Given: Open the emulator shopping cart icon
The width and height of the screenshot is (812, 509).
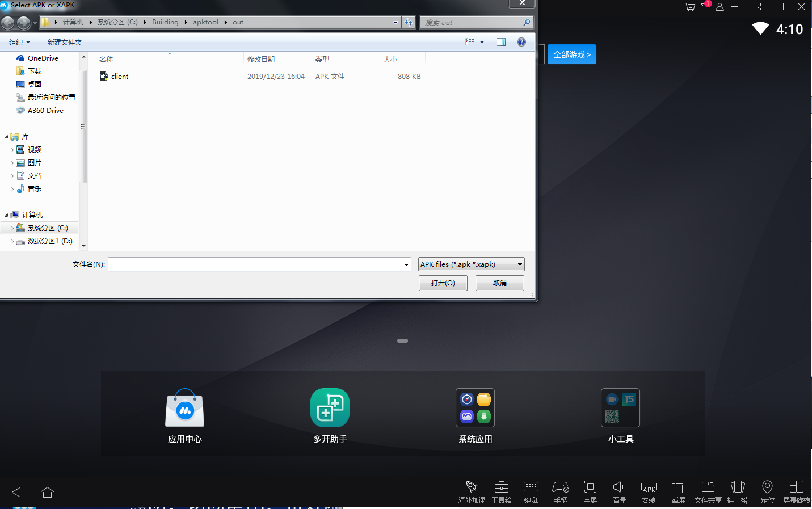Looking at the screenshot, I should (690, 7).
